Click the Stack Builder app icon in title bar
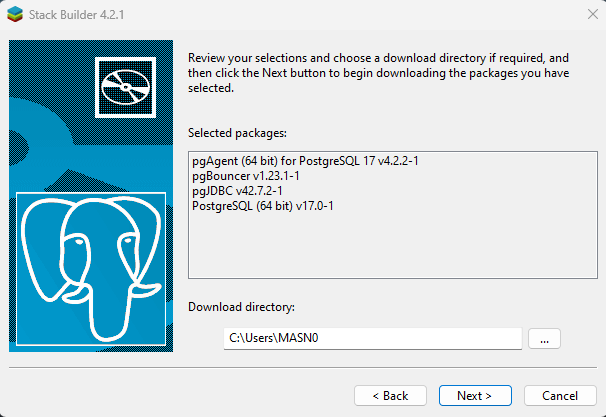This screenshot has width=606, height=417. click(x=15, y=14)
